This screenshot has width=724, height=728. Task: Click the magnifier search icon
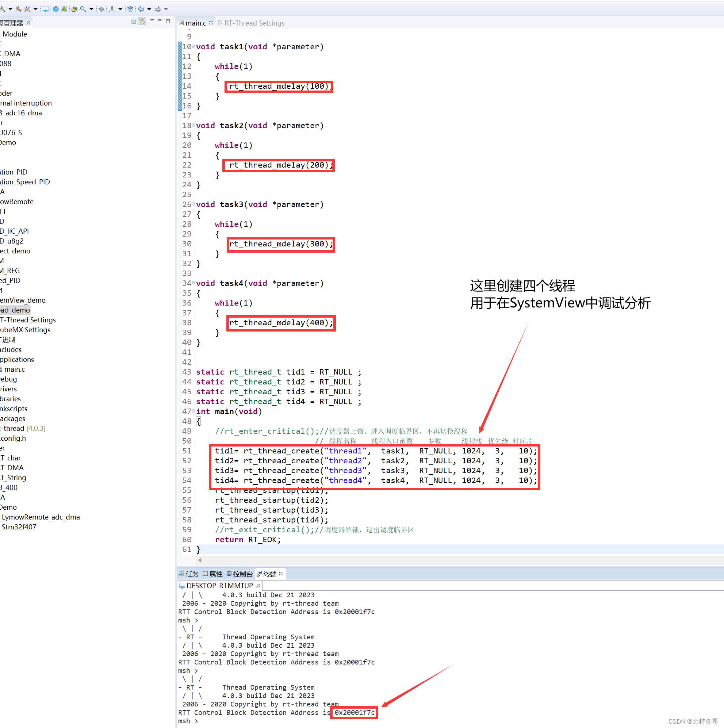coord(83,9)
